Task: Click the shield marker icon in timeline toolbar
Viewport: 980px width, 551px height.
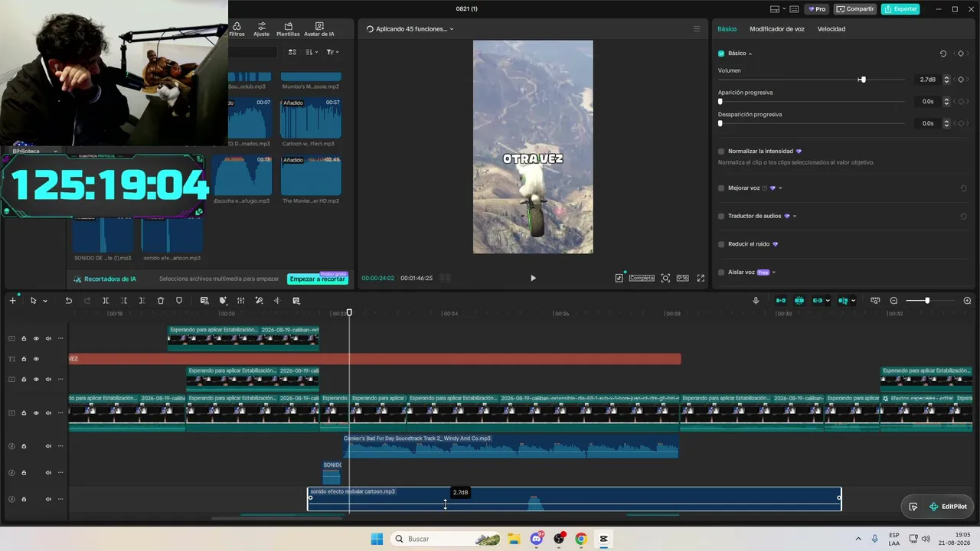Action: coord(179,301)
